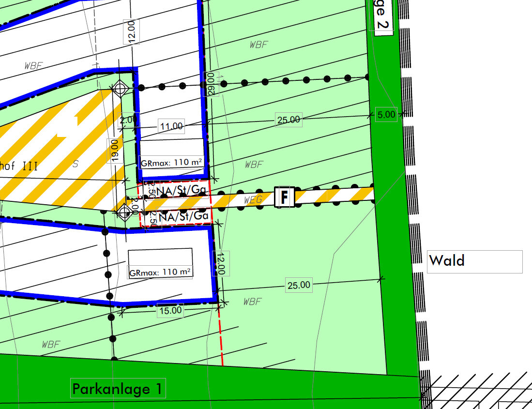Select the 29.00 vertical dimension label

(x=212, y=83)
